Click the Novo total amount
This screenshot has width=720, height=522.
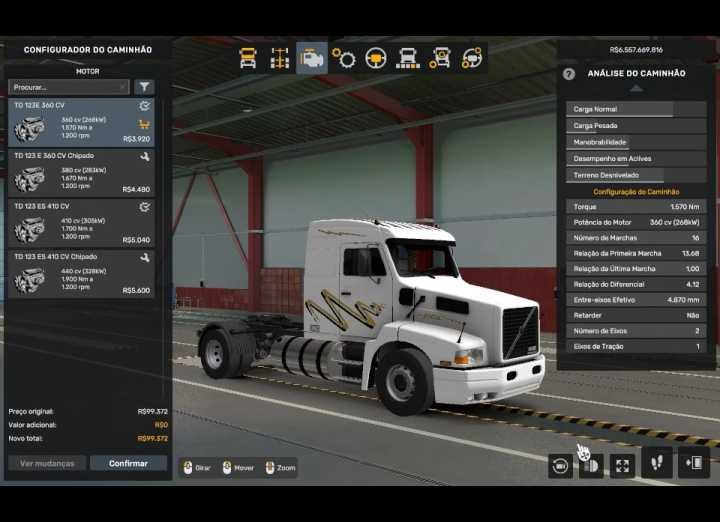[152, 439]
